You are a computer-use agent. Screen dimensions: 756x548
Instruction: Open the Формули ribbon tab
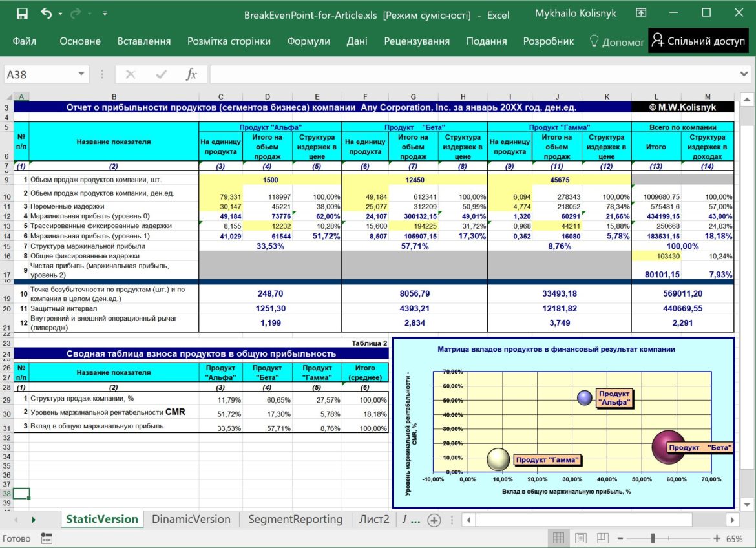[309, 41]
